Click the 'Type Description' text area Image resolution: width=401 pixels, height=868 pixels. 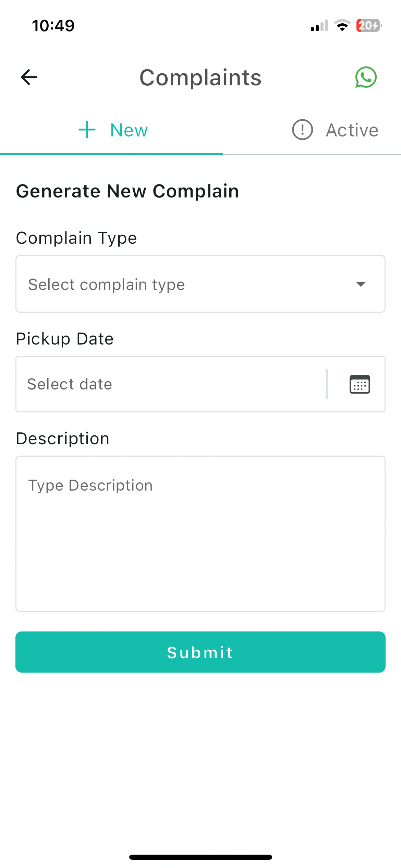click(200, 533)
